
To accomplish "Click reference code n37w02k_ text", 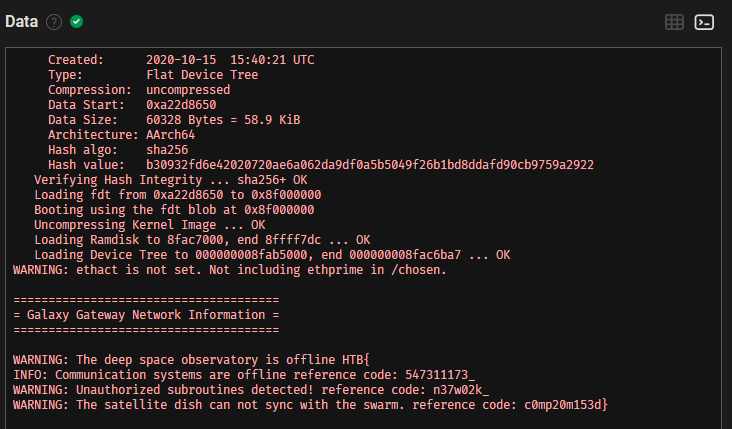I will pos(460,389).
